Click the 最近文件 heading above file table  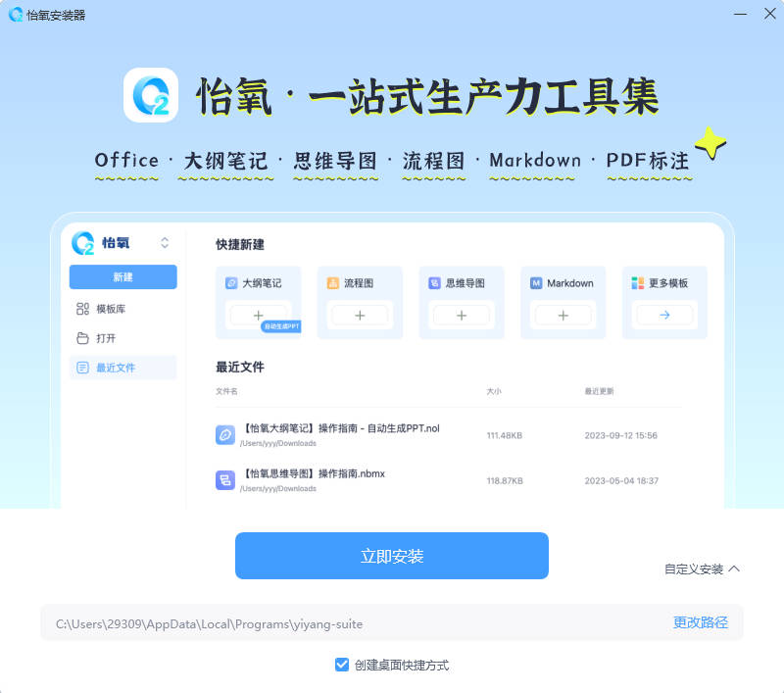[240, 367]
